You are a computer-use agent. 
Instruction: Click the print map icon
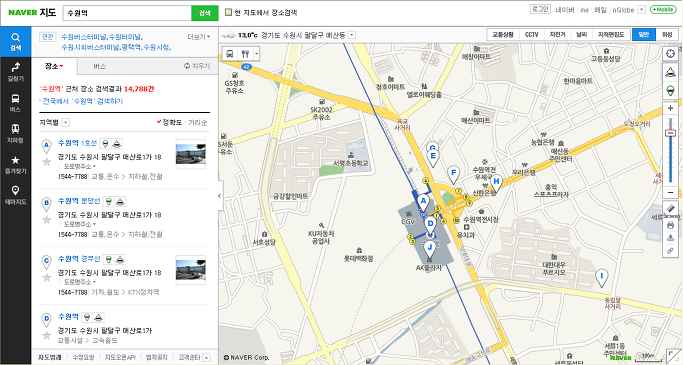coord(670,225)
